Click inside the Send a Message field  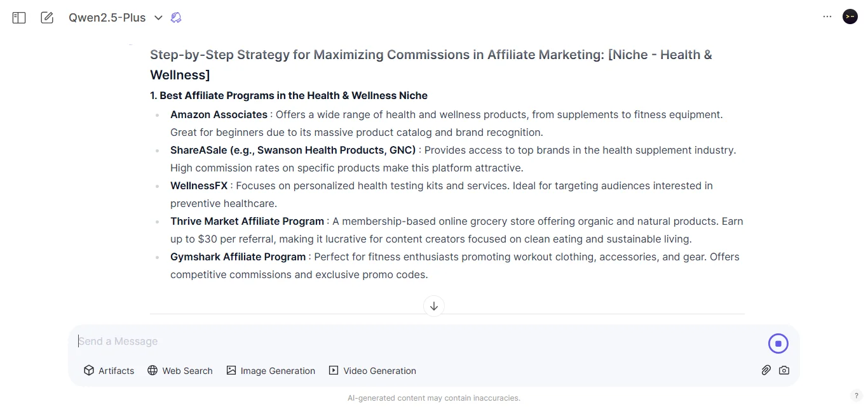[x=254, y=341]
